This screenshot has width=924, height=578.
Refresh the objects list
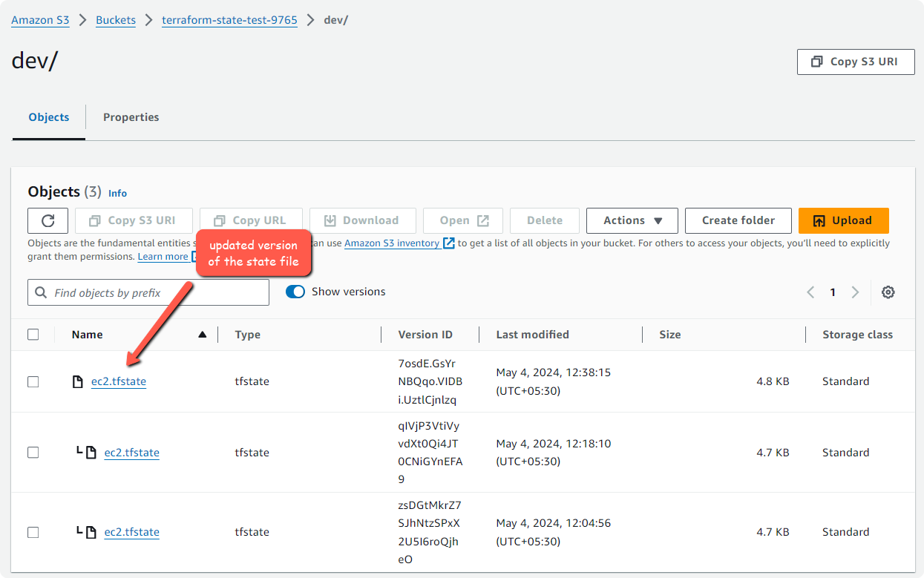[47, 220]
